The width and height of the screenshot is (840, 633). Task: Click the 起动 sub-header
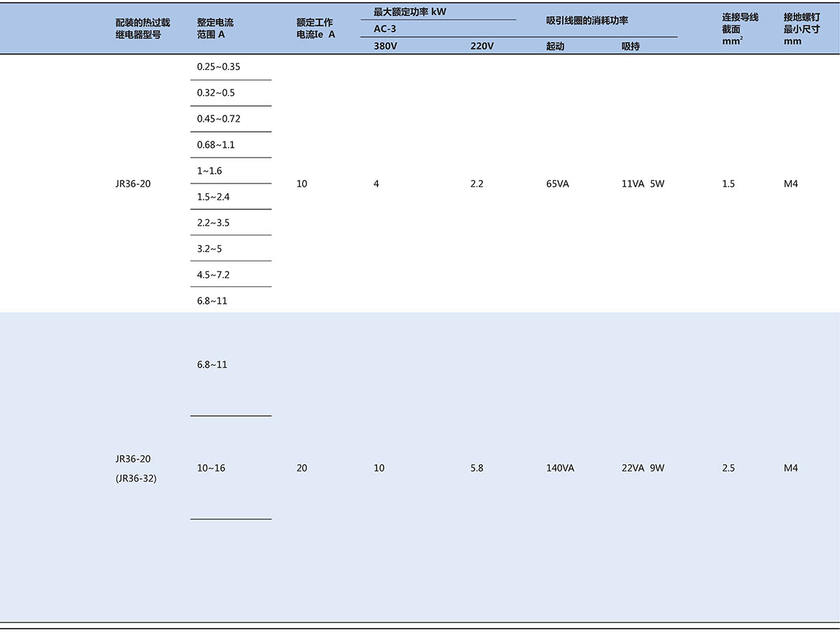[555, 46]
